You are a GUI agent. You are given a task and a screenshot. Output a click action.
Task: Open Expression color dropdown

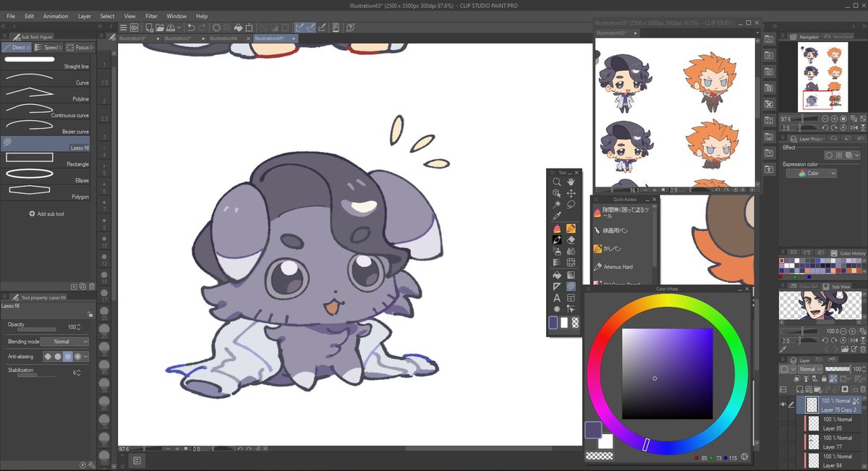click(x=812, y=174)
